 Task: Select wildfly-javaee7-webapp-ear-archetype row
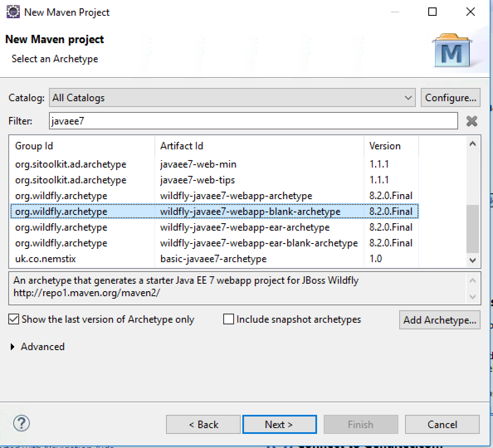215,227
